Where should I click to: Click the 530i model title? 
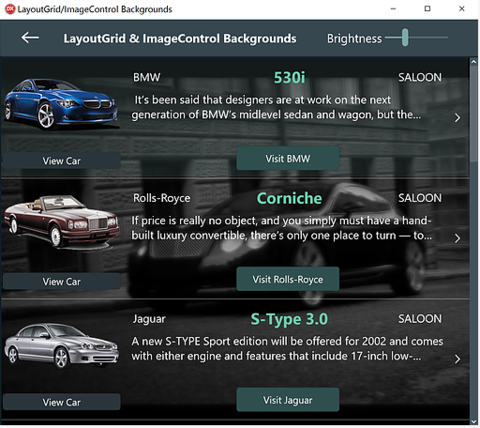pyautogui.click(x=289, y=78)
